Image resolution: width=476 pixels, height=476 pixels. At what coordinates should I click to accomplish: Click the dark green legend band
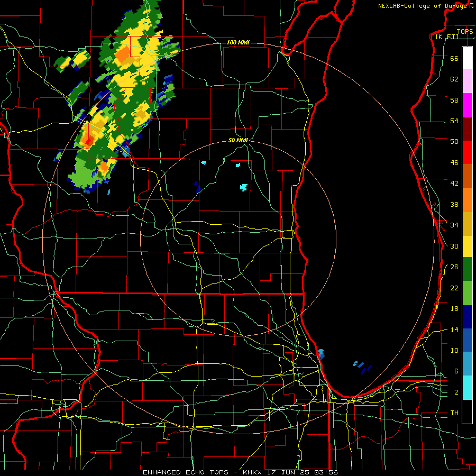pos(467,269)
